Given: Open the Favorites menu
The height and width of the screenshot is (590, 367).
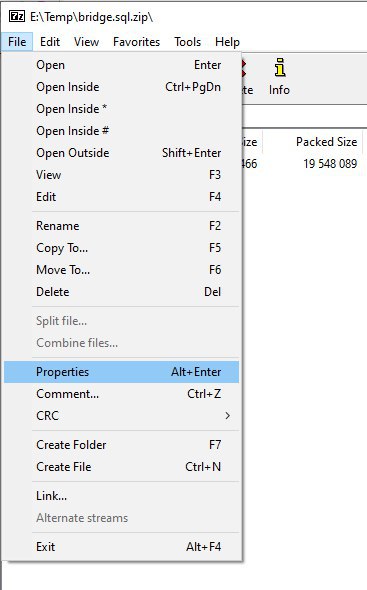Looking at the screenshot, I should (136, 42).
